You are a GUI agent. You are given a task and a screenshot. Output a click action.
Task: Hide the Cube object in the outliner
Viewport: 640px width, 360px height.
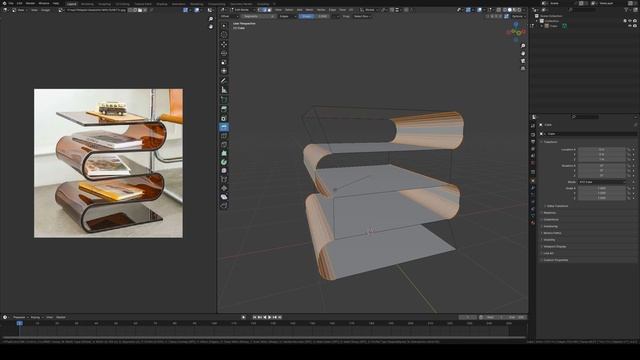pos(630,26)
